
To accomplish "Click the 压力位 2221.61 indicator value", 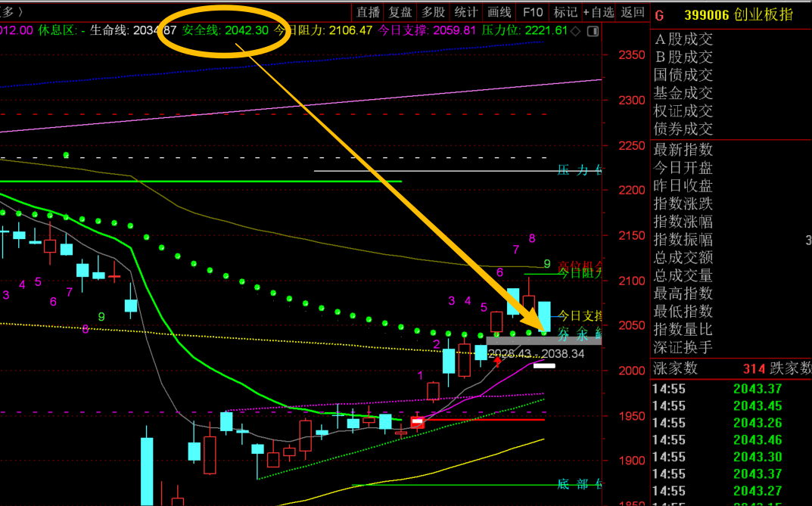I will pos(524,30).
